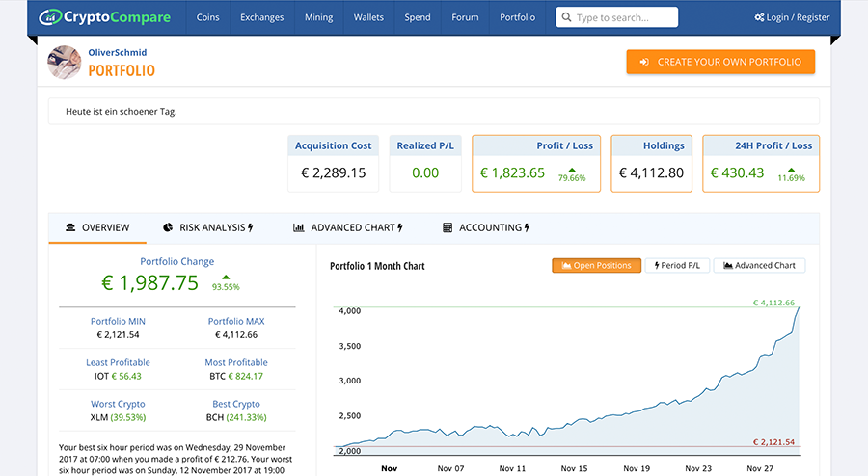Open the Forum menu
Screen dimensions: 868x476
coord(465,17)
